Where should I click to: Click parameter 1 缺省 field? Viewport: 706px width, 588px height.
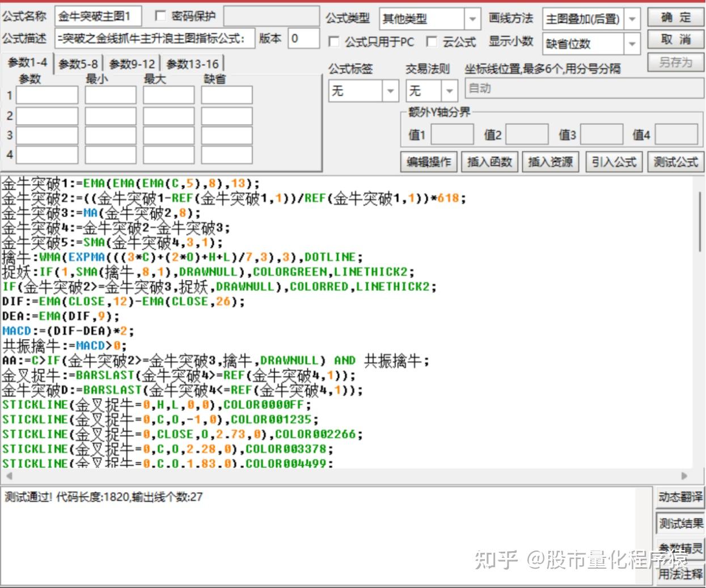pyautogui.click(x=227, y=95)
